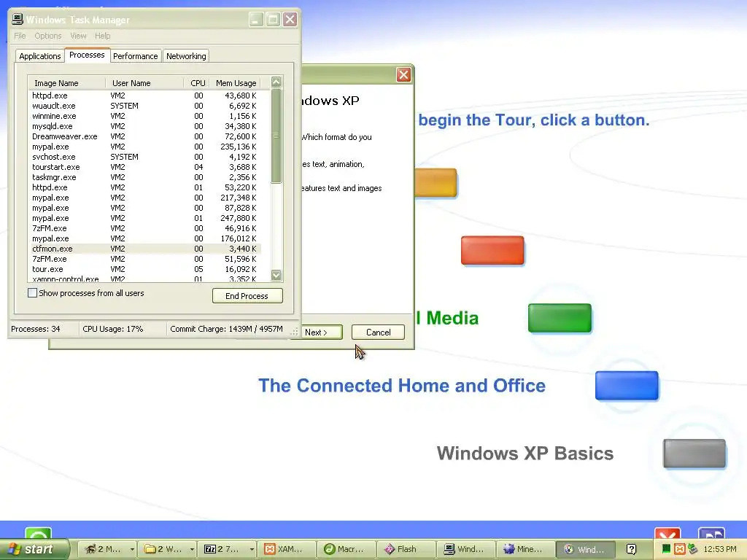Click the orange tour topic button
The image size is (747, 560).
tap(436, 182)
